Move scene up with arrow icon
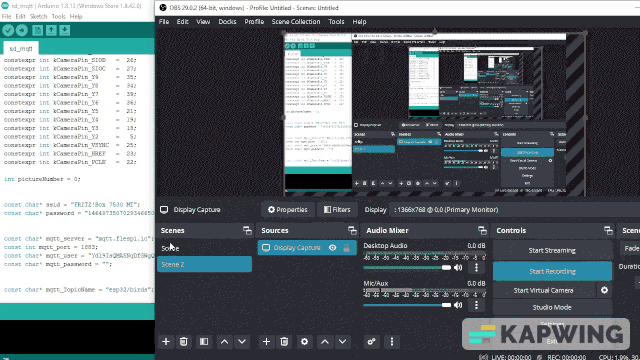Screen dimensions: 640x360 (x=224, y=342)
